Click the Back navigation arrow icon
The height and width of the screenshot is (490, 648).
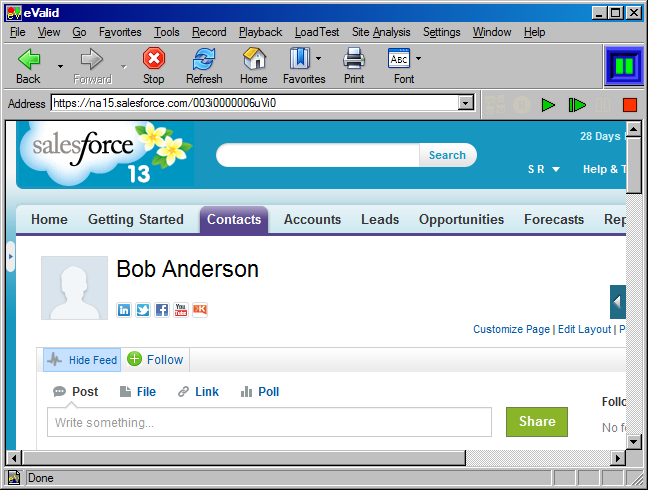pyautogui.click(x=29, y=59)
